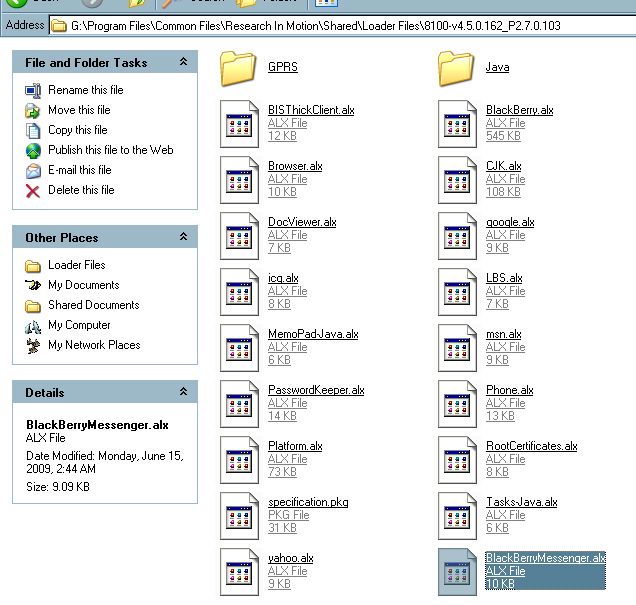
Task: Collapse the File and Folder Tasks panel
Action: (x=183, y=62)
